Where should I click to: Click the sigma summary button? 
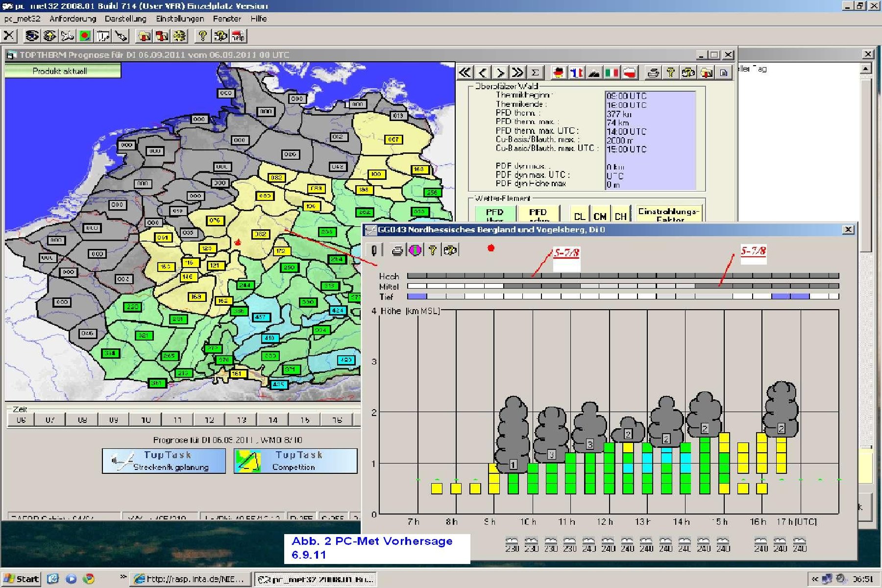click(x=535, y=73)
